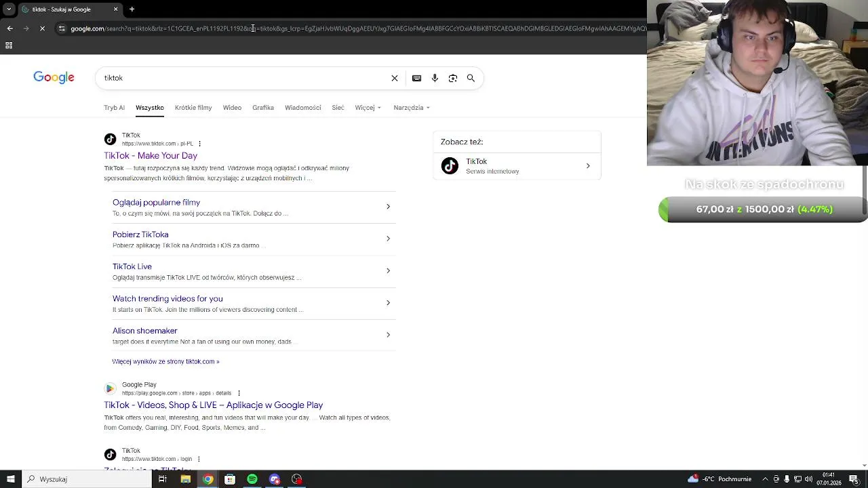
Task: Open Oglądaj popularne filmy sitelink
Action: coord(156,203)
